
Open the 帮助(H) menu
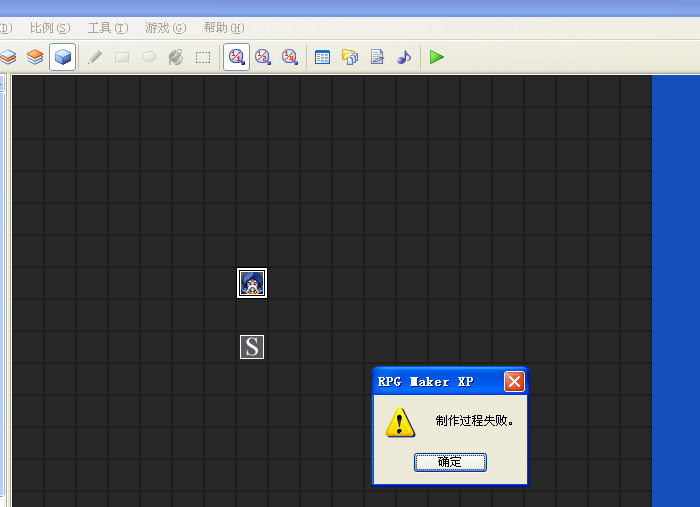pyautogui.click(x=224, y=28)
